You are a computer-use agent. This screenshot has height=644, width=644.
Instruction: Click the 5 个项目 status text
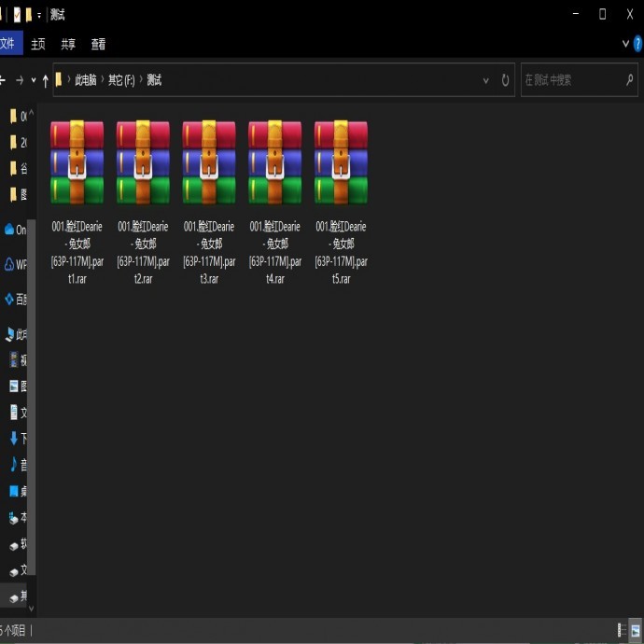13,630
